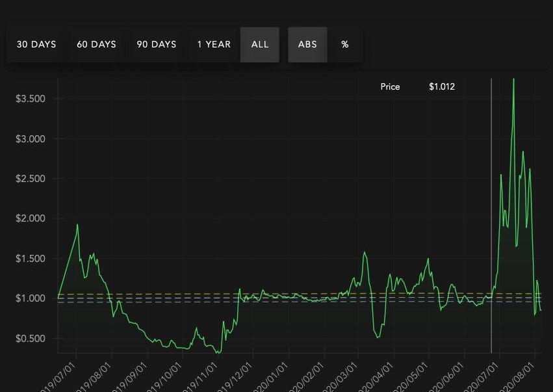Toggle ABS absolute price mode
The height and width of the screenshot is (392, 553).
click(x=307, y=45)
